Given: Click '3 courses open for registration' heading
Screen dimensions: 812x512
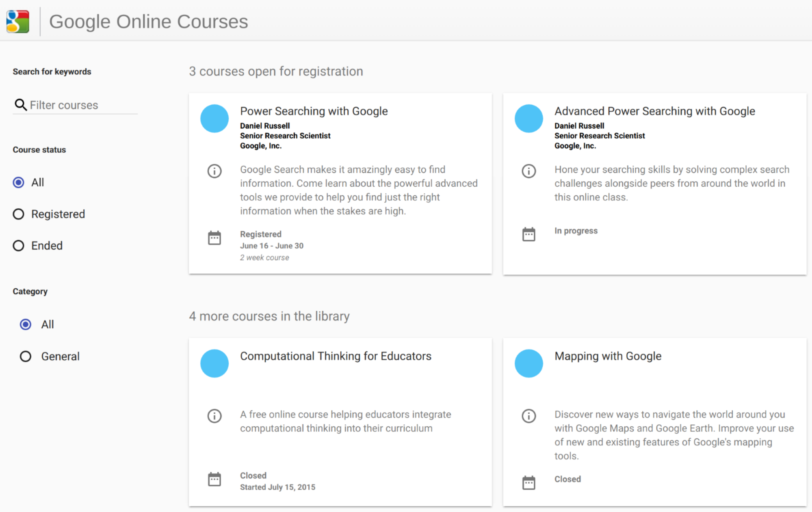Looking at the screenshot, I should click(276, 71).
